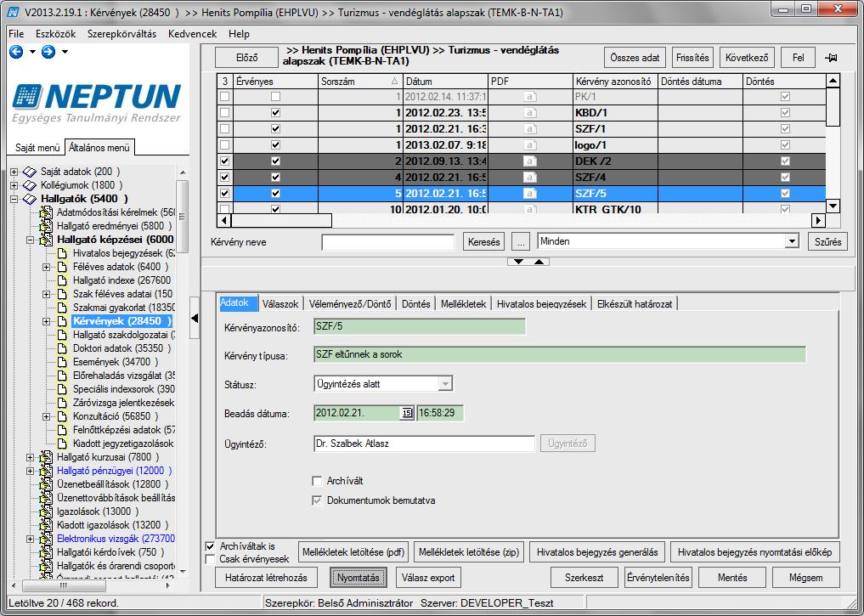Open the PDF icon in the SZF/4 row
The image size is (864, 616).
tap(530, 178)
